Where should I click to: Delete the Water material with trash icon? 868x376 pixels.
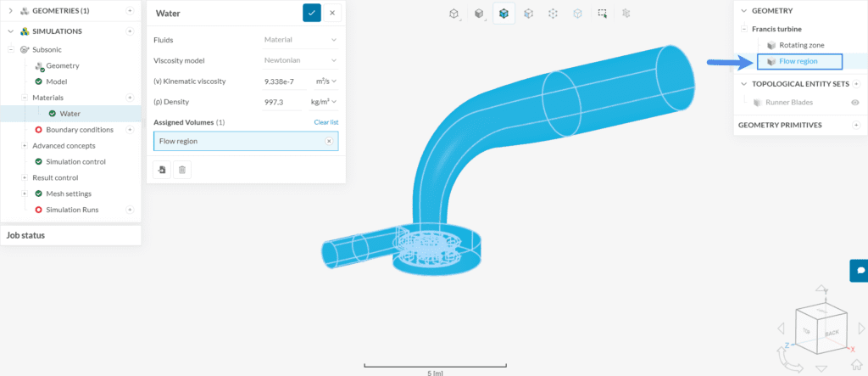point(182,170)
